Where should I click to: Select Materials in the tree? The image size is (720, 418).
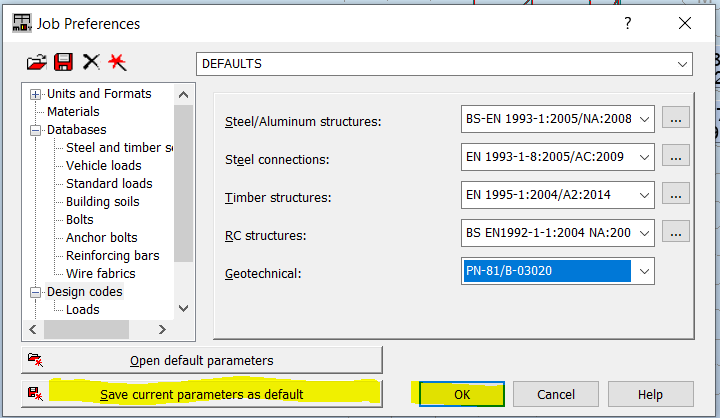73,112
